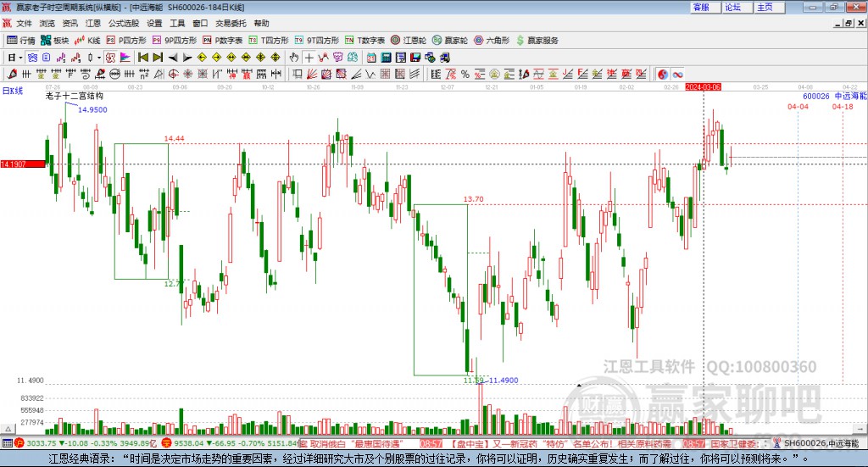Click the 600026 中远海能 stock label

pyautogui.click(x=835, y=97)
